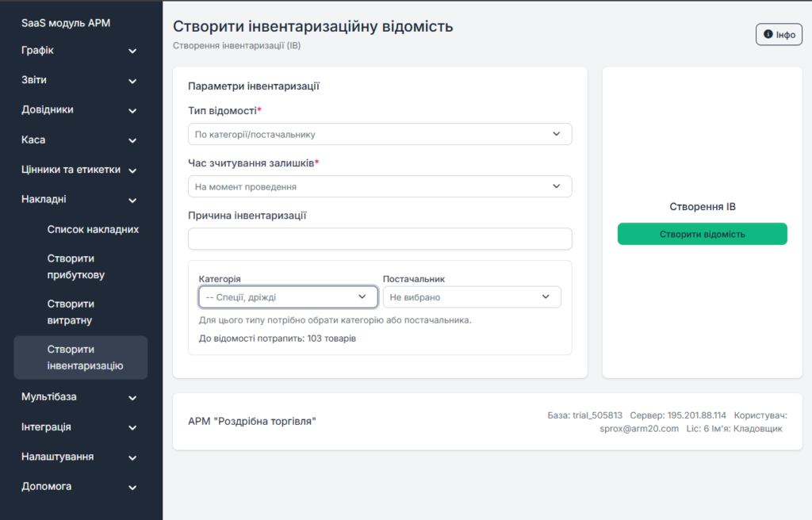This screenshot has height=520, width=812.
Task: Open Список накладних page
Action: click(93, 230)
